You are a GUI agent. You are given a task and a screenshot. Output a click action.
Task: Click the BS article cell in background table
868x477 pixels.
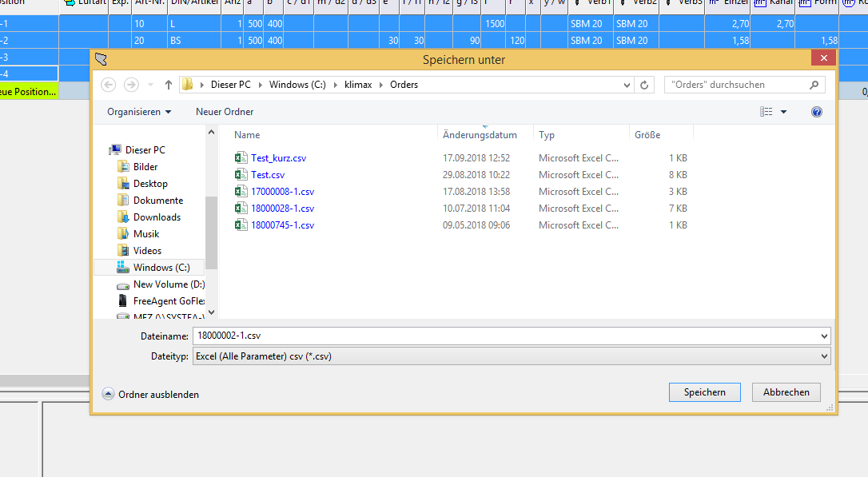pyautogui.click(x=193, y=41)
